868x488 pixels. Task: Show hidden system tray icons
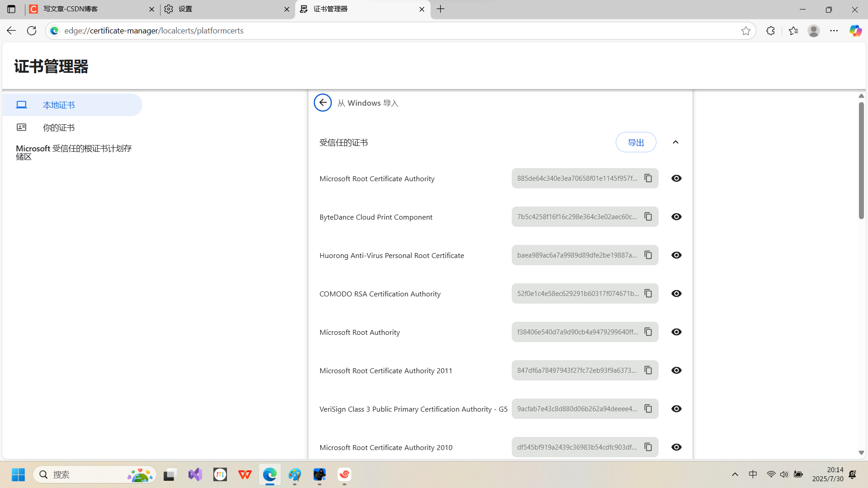(735, 474)
